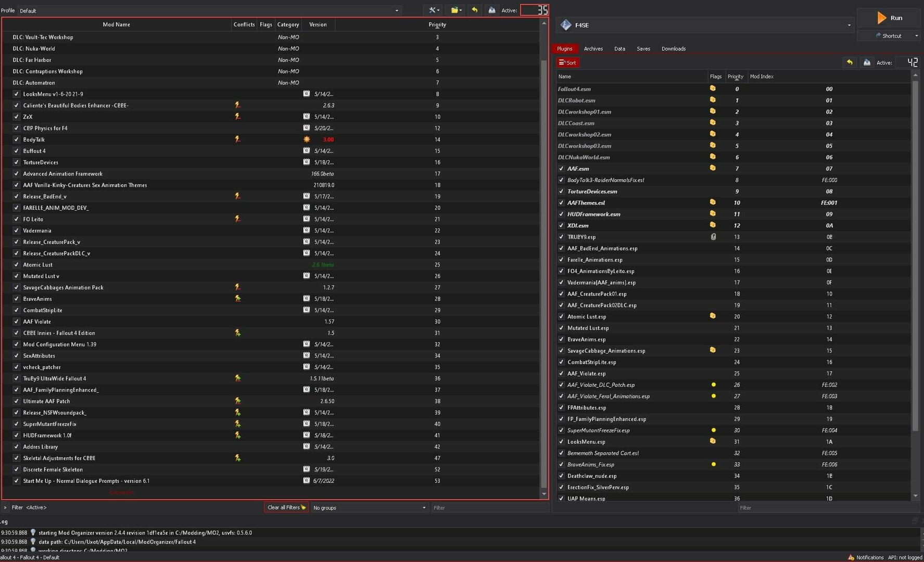Click Clear all Filters button
Screen dimensions: 924x562
pos(286,507)
